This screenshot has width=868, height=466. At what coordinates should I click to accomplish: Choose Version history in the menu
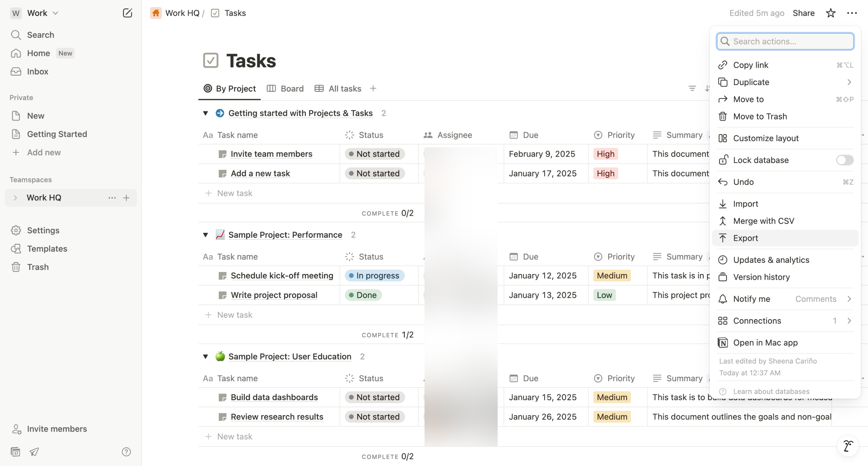pos(761,277)
